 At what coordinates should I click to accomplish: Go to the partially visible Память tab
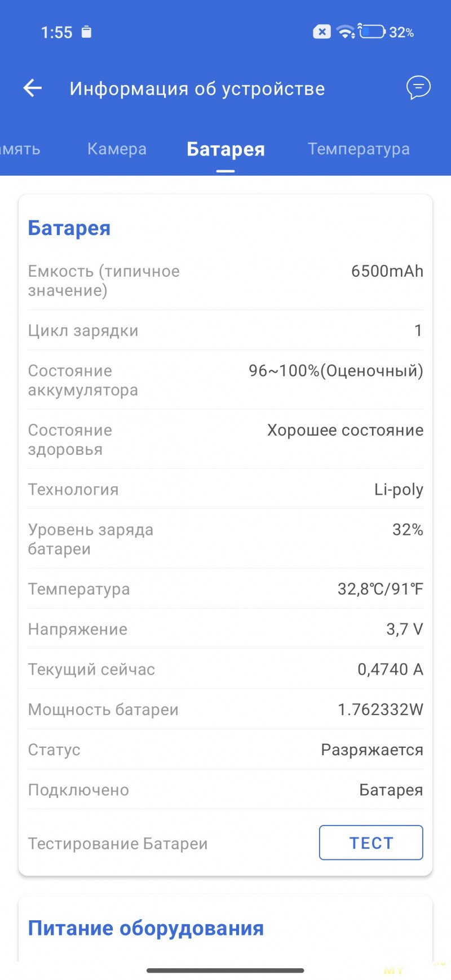(20, 149)
